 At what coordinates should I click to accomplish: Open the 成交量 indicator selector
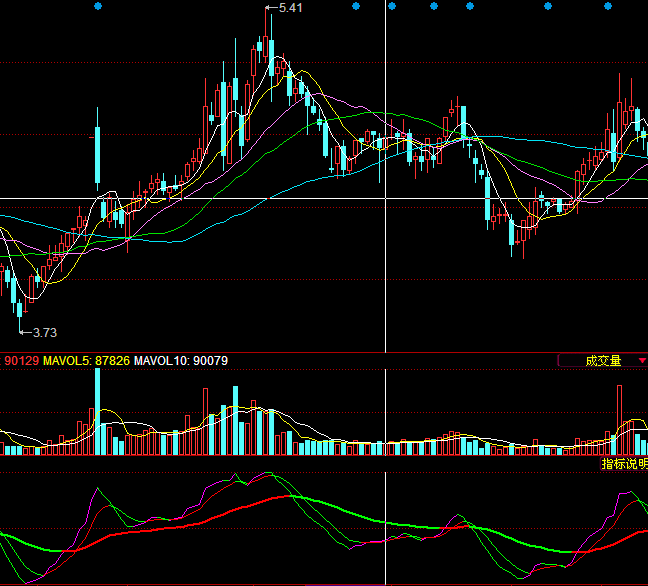[x=602, y=361]
